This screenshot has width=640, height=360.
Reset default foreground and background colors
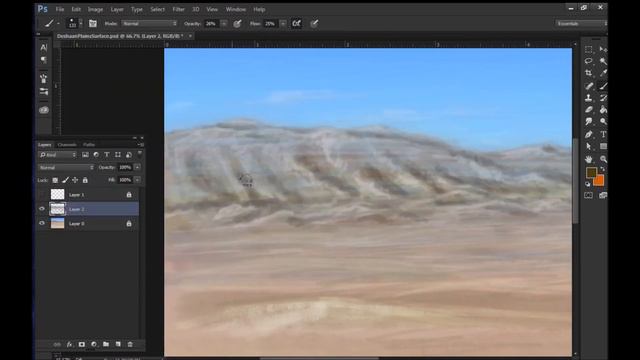(588, 184)
